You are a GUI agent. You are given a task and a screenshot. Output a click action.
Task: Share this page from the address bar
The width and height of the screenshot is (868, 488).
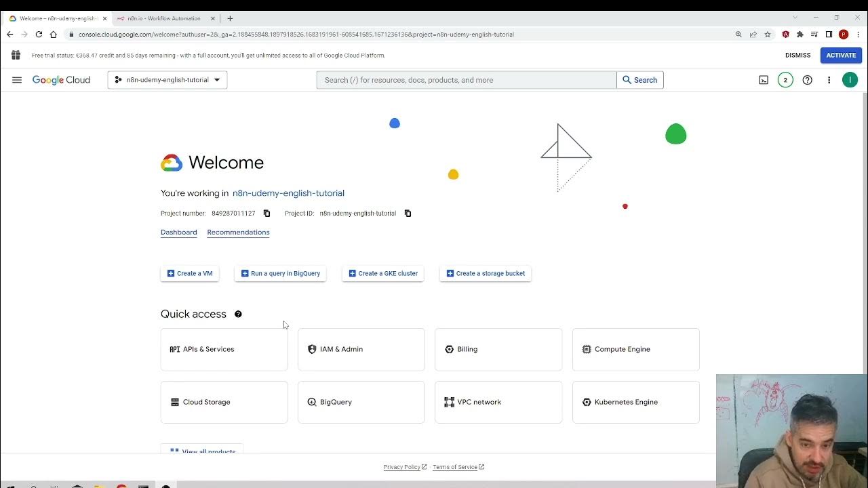click(x=753, y=35)
